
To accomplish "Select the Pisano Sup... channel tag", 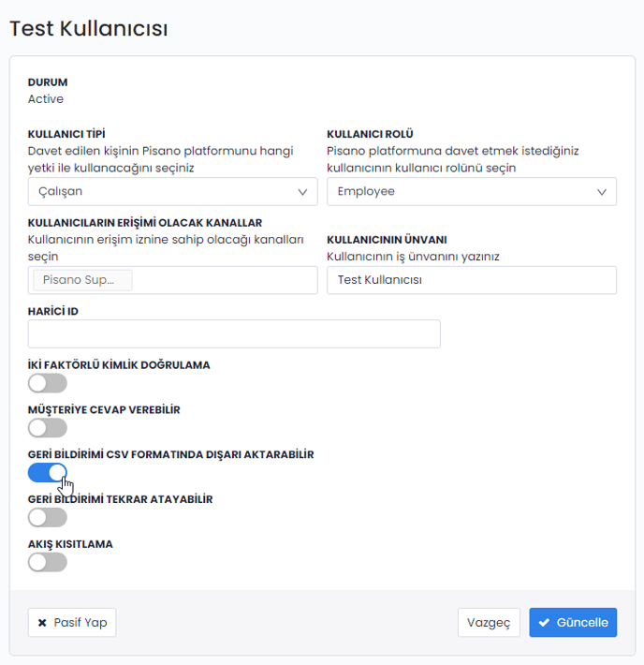I will pyautogui.click(x=82, y=280).
